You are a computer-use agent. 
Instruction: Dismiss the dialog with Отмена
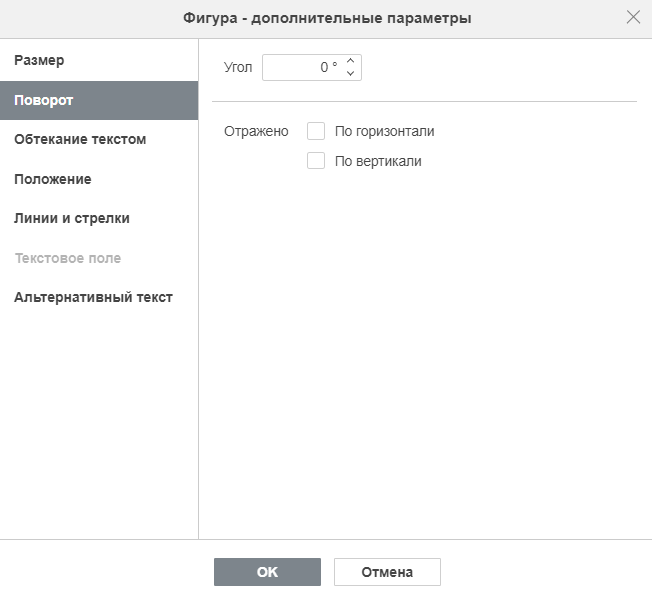pyautogui.click(x=387, y=572)
